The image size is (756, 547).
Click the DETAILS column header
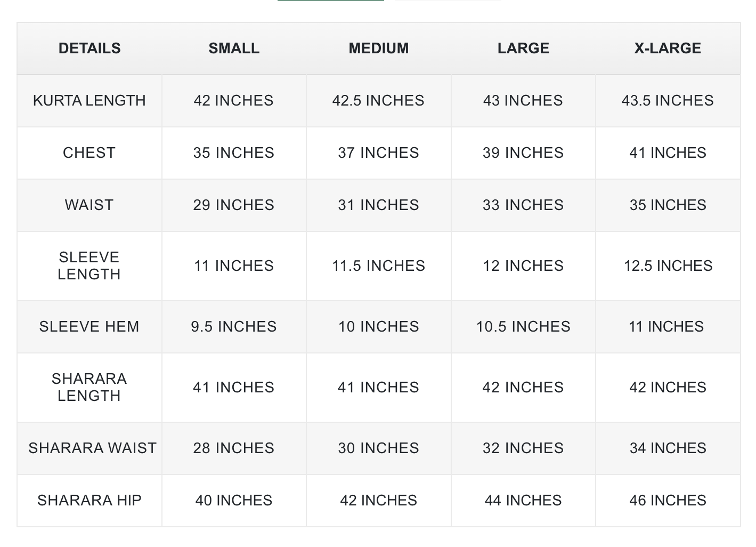coord(90,49)
